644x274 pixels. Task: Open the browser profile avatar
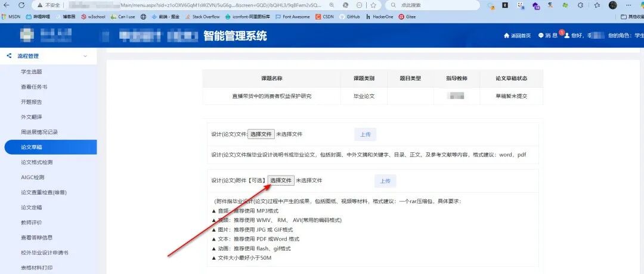click(613, 5)
